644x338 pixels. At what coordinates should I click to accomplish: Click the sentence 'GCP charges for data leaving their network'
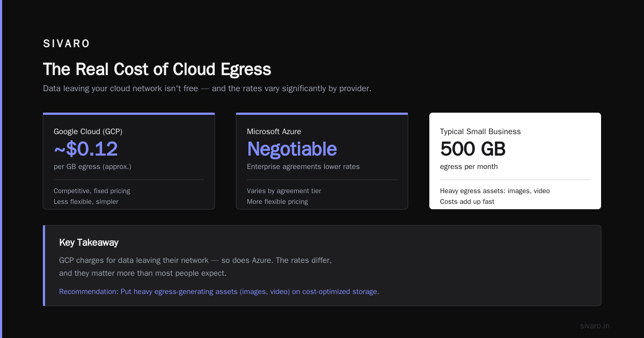pyautogui.click(x=134, y=260)
